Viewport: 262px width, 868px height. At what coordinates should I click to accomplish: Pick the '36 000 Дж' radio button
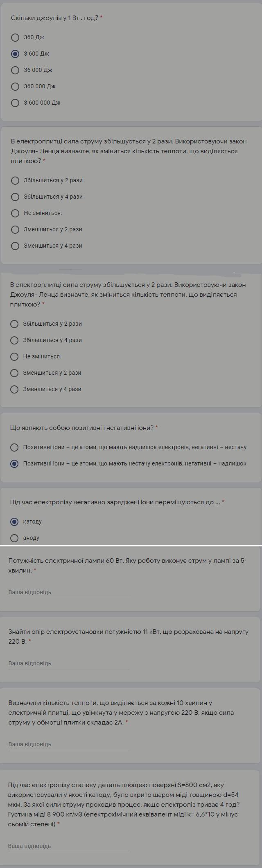(15, 70)
